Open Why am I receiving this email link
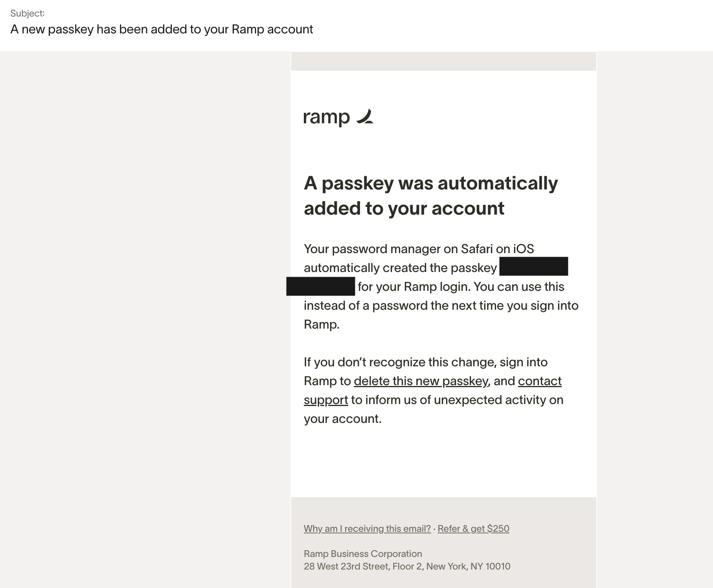The width and height of the screenshot is (713, 588). 367,529
